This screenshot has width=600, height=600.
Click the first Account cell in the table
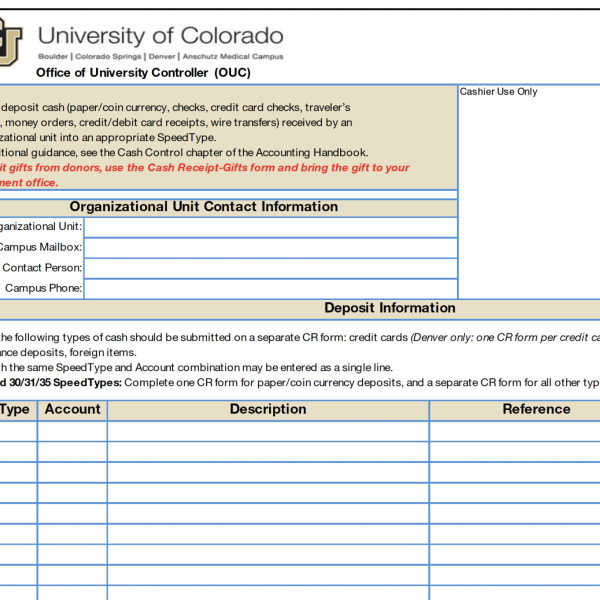[x=72, y=431]
